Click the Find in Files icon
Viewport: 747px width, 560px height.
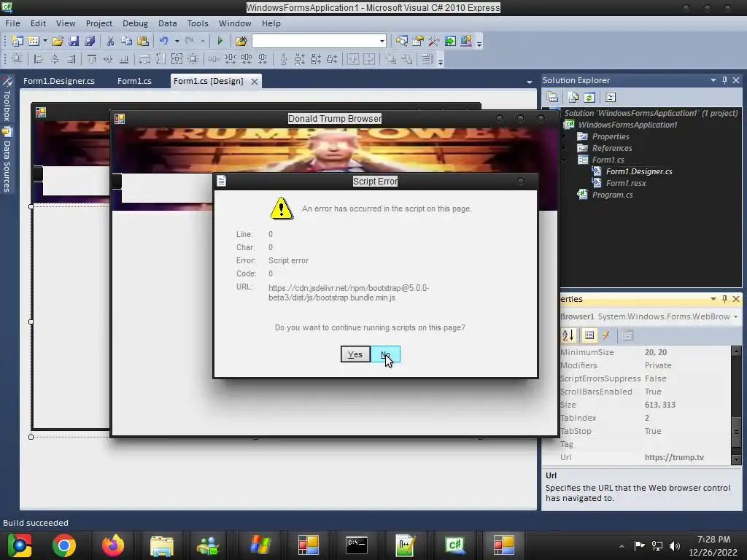point(241,41)
